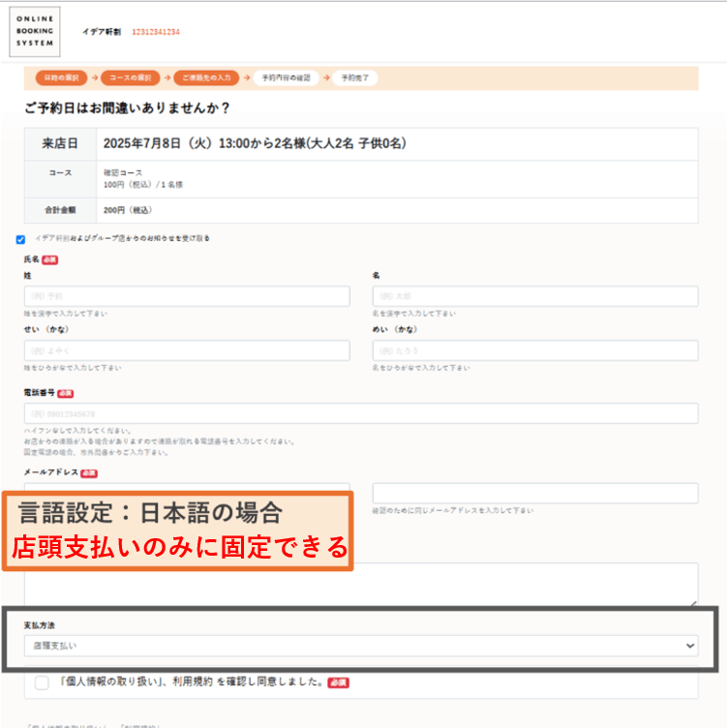Click the phone number 12312341234
The height and width of the screenshot is (728, 727).
[x=156, y=32]
